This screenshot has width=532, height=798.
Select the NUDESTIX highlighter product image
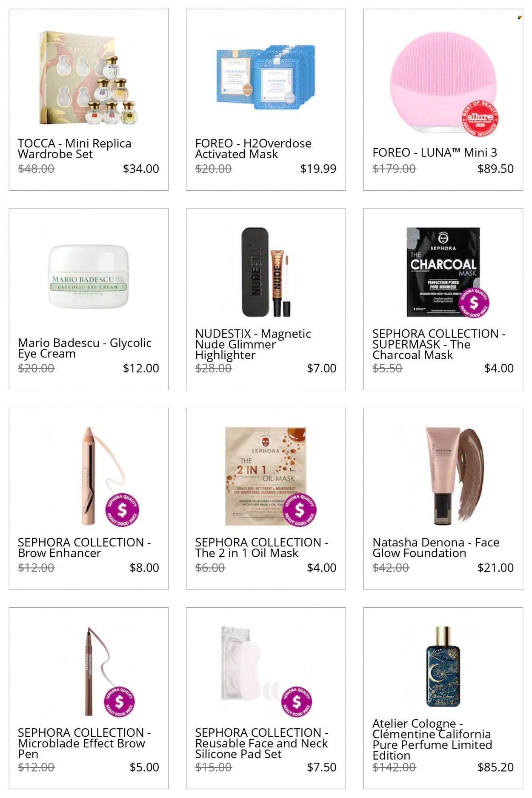click(x=266, y=272)
